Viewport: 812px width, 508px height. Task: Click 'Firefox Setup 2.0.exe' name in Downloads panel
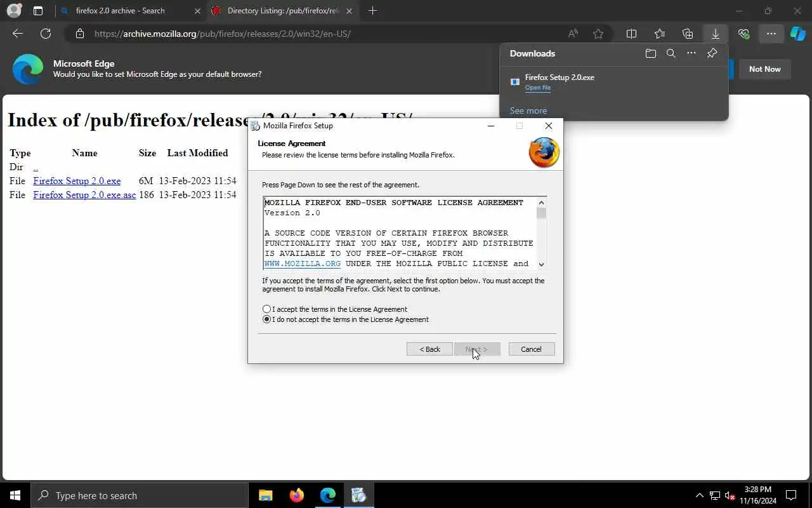(x=560, y=77)
